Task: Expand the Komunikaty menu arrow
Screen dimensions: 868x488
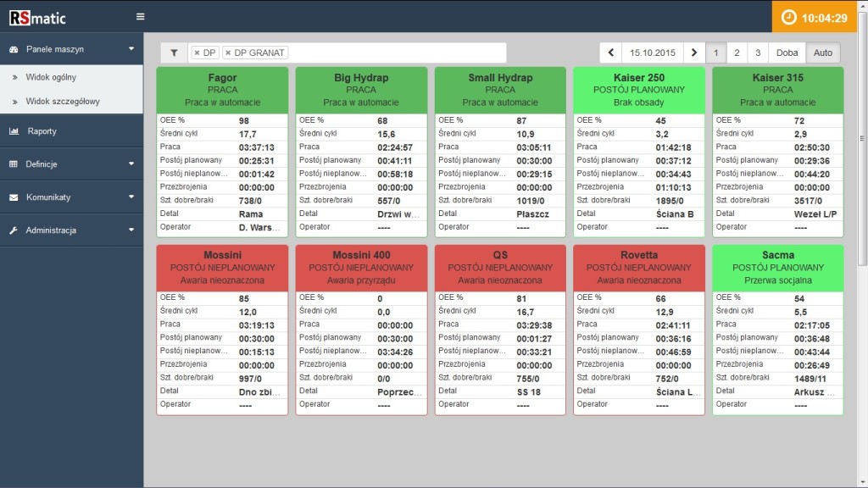Action: (131, 197)
